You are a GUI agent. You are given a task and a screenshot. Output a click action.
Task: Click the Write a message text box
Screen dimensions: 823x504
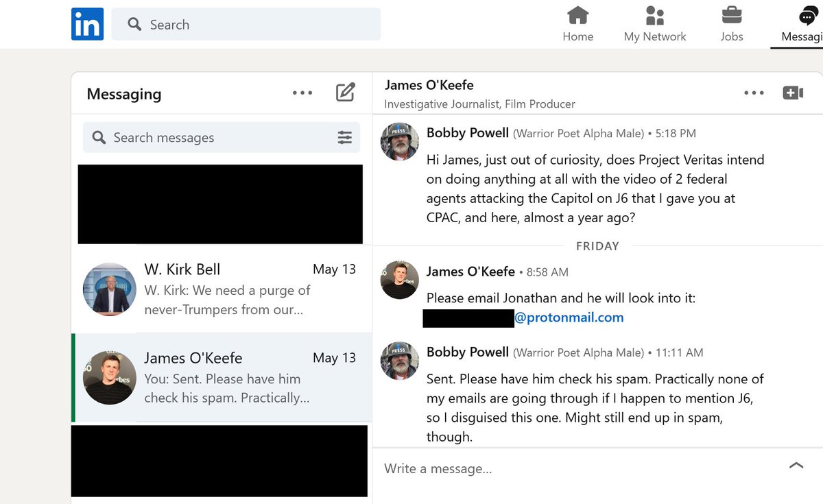(x=576, y=469)
